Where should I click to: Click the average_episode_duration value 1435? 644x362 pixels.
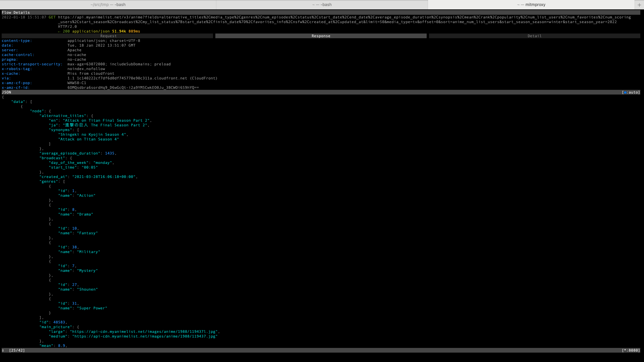tap(110, 153)
